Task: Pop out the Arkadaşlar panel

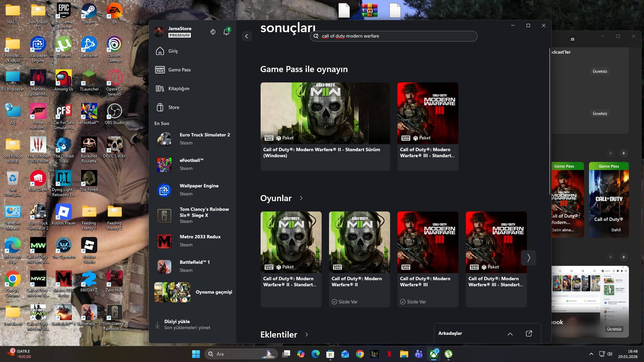Action: pos(529,334)
